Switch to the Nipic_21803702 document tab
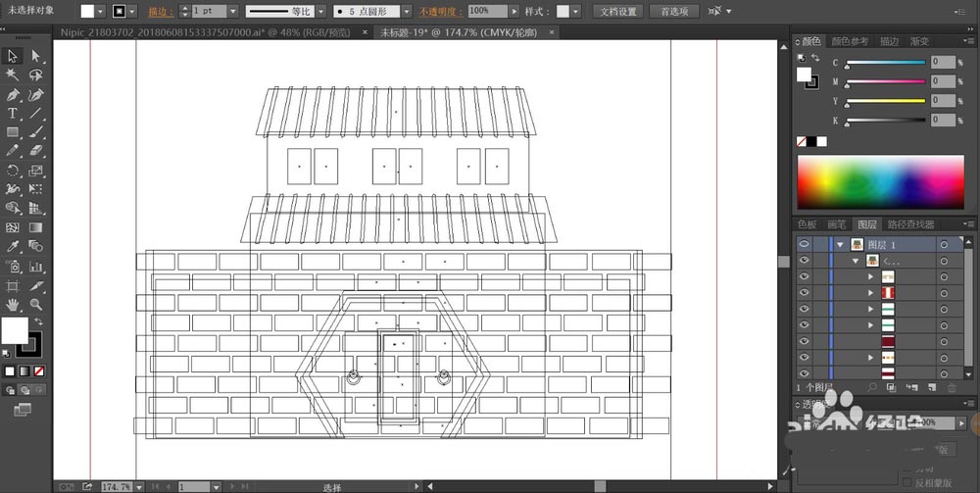This screenshot has height=493, width=980. (205, 32)
